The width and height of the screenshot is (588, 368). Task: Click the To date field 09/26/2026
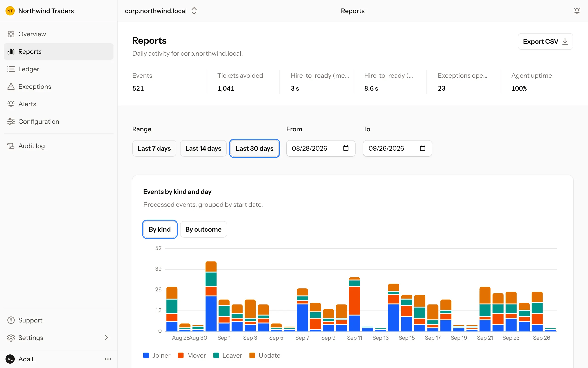coord(398,148)
